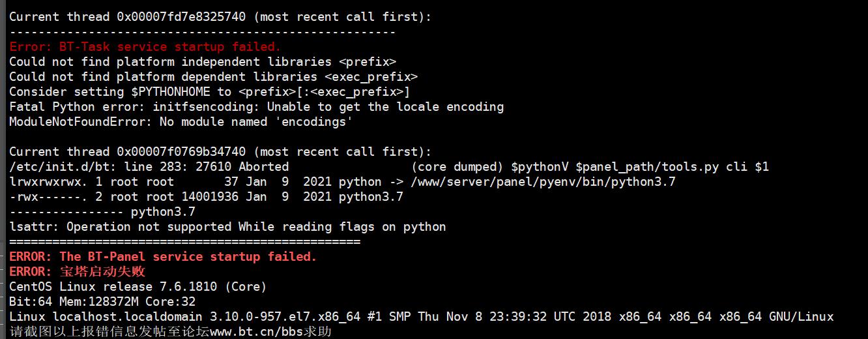868x339 pixels.
Task: Click the thread address 0x00007f0769b34740
Action: 181,152
